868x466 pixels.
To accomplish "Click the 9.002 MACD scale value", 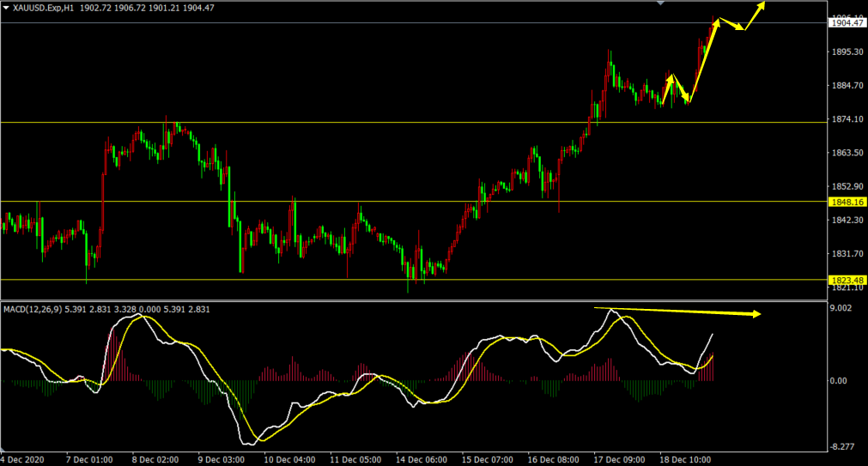I will (841, 308).
